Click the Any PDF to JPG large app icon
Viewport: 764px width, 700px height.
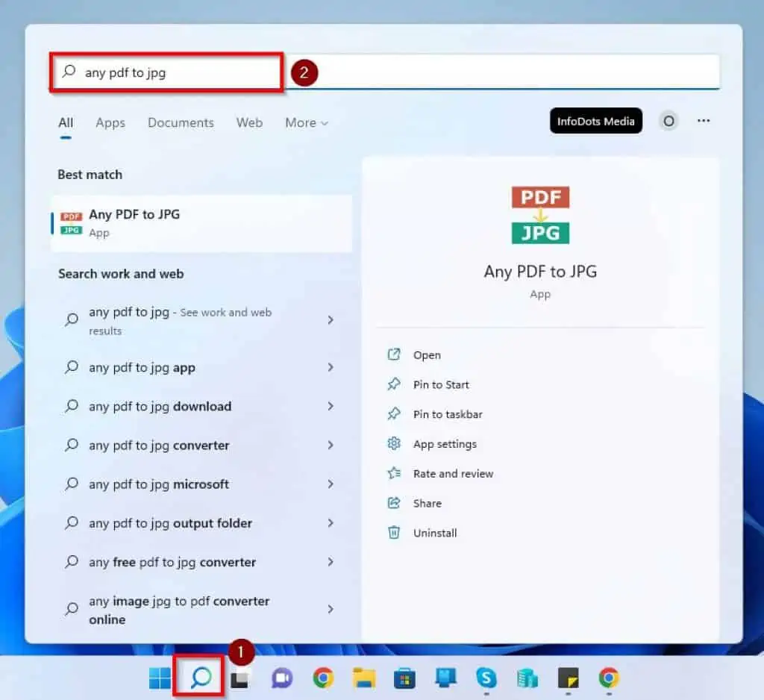tap(540, 215)
